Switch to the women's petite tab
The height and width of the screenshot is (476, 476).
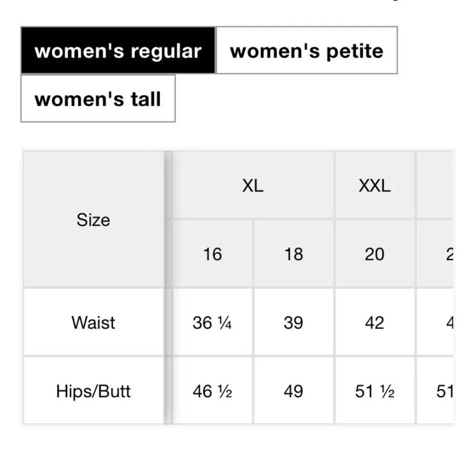(307, 50)
